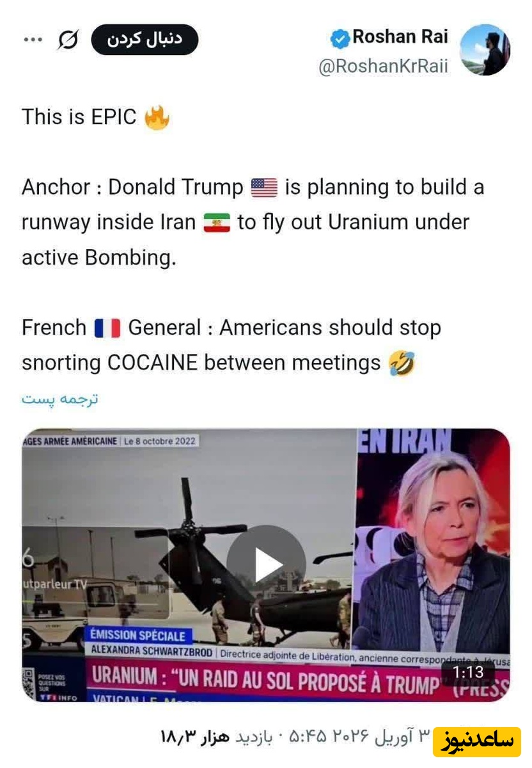Click the ÉMISSION SPÉCIALE banner in video
The image size is (532, 768).
pyautogui.click(x=137, y=636)
